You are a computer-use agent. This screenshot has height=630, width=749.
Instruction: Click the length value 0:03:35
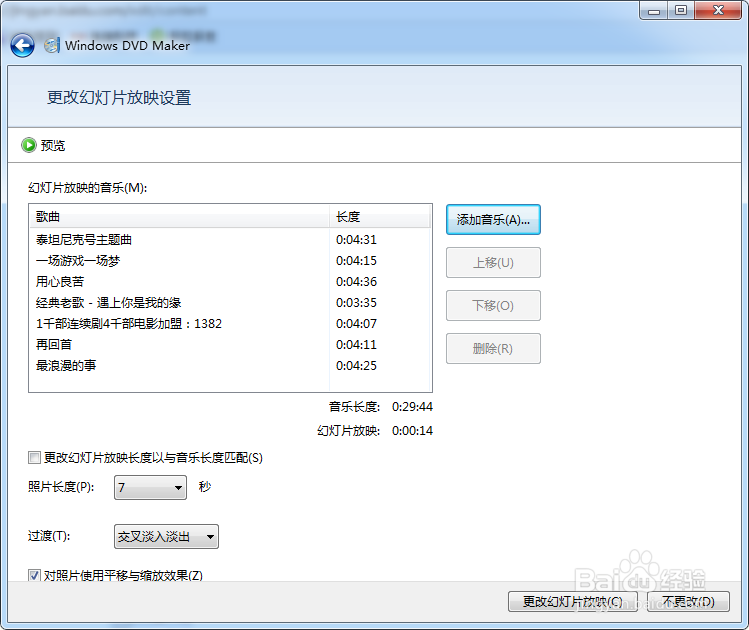356,303
